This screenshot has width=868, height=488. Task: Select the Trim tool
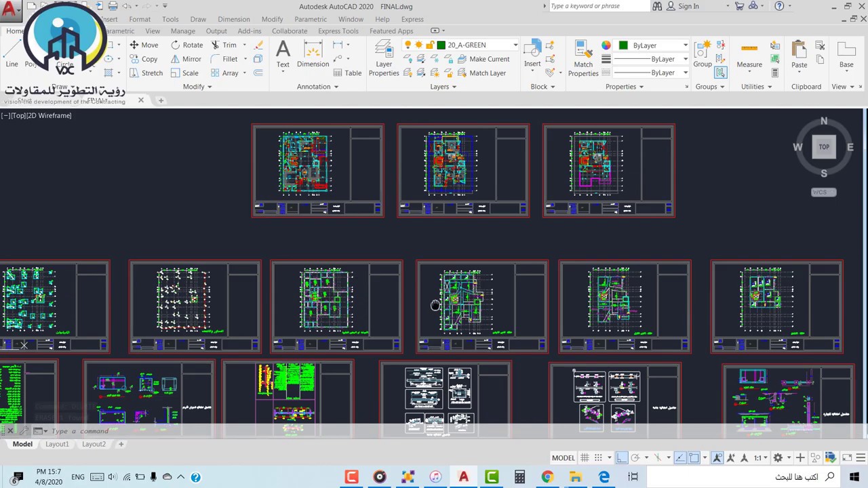point(224,45)
